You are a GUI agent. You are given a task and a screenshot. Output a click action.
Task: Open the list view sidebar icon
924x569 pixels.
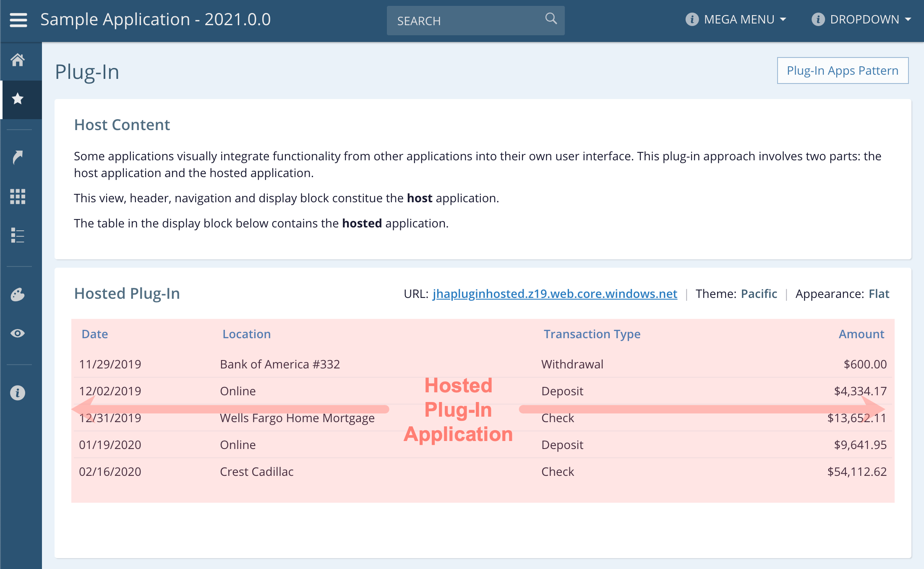[x=18, y=235]
